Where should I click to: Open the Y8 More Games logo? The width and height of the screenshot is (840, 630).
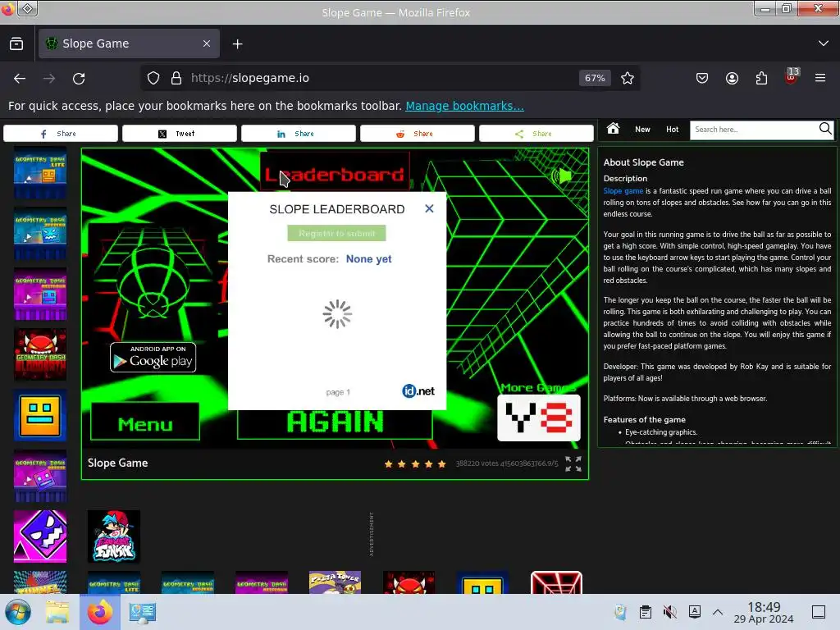pos(538,418)
